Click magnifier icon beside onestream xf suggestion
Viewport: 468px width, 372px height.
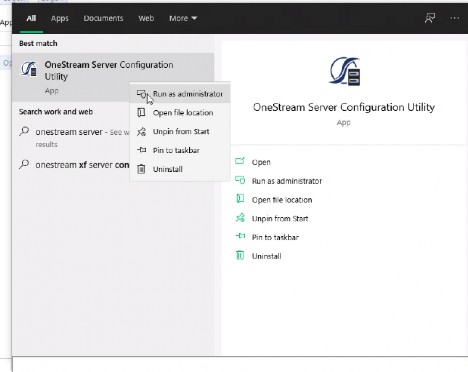(24, 164)
